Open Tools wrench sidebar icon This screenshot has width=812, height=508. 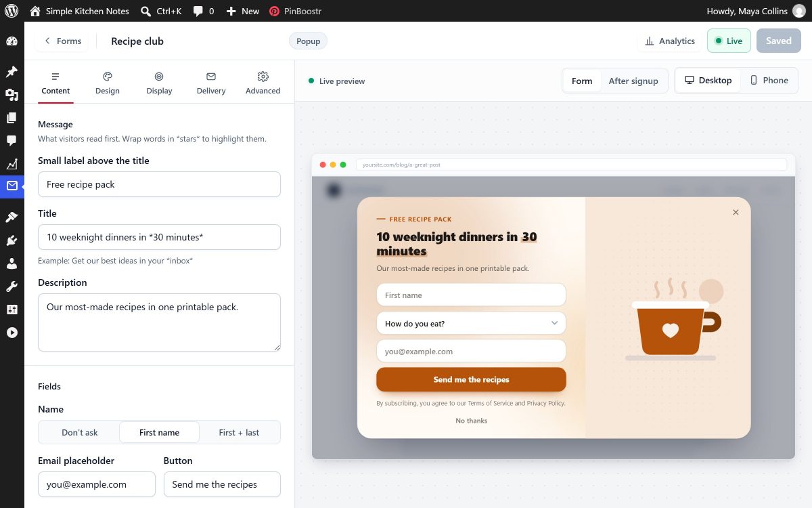tap(12, 287)
